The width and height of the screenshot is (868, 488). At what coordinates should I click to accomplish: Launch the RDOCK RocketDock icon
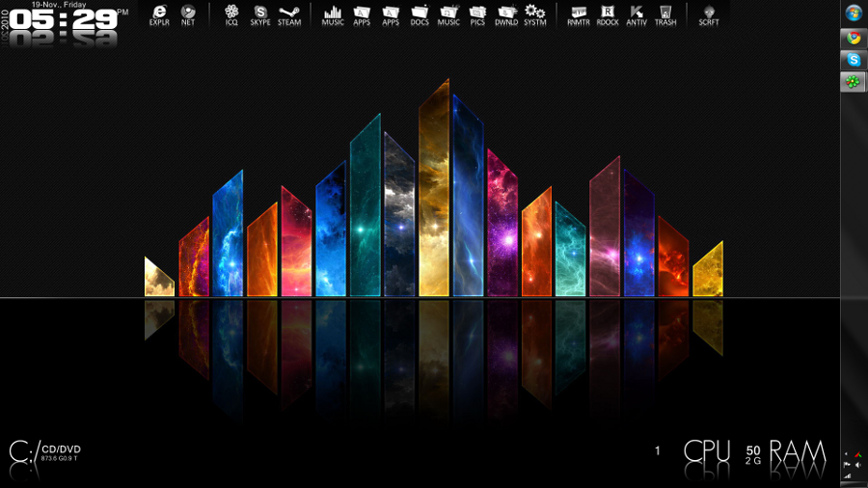(608, 14)
